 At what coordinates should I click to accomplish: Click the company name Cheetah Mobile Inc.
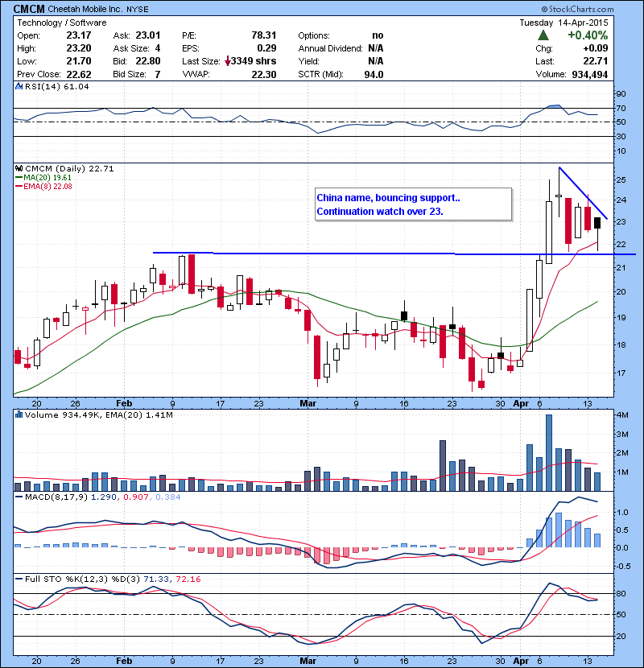point(86,10)
